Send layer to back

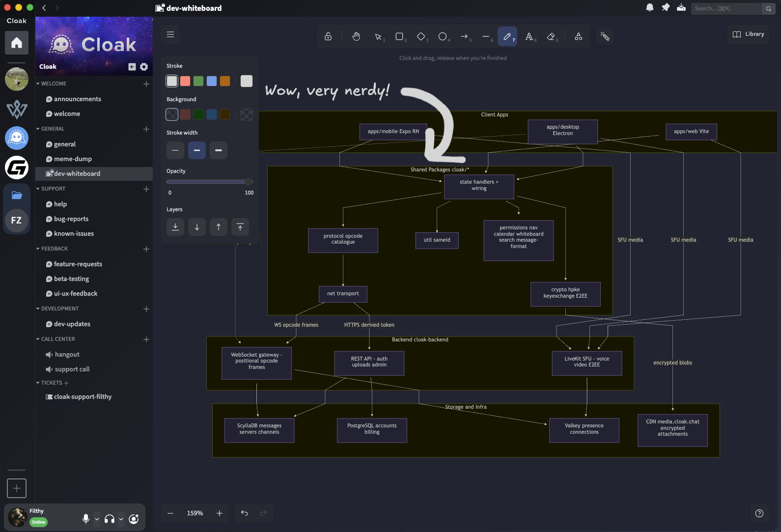click(175, 227)
